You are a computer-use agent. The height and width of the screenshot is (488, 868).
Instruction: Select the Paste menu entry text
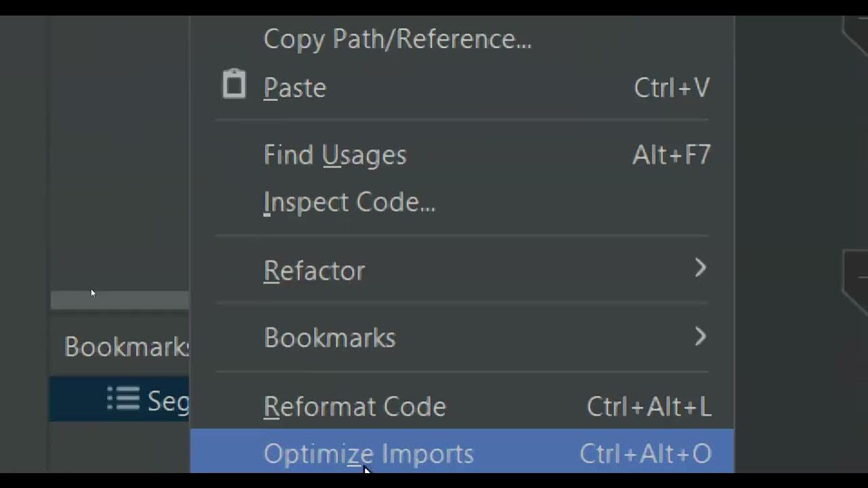(x=295, y=88)
